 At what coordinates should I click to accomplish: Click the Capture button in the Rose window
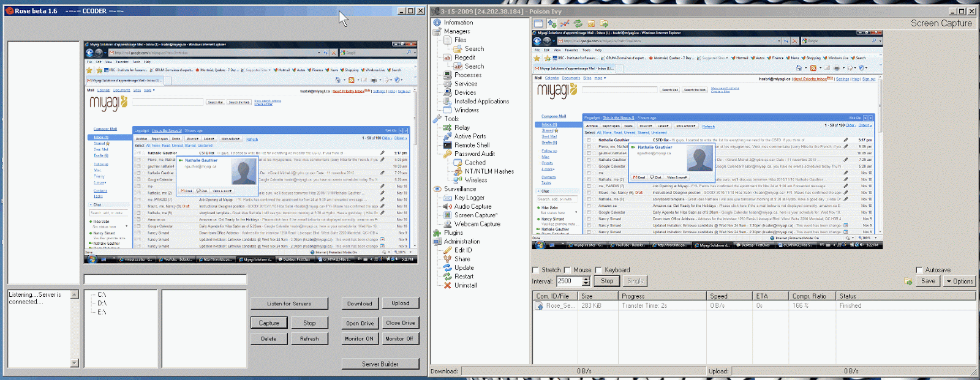(269, 322)
